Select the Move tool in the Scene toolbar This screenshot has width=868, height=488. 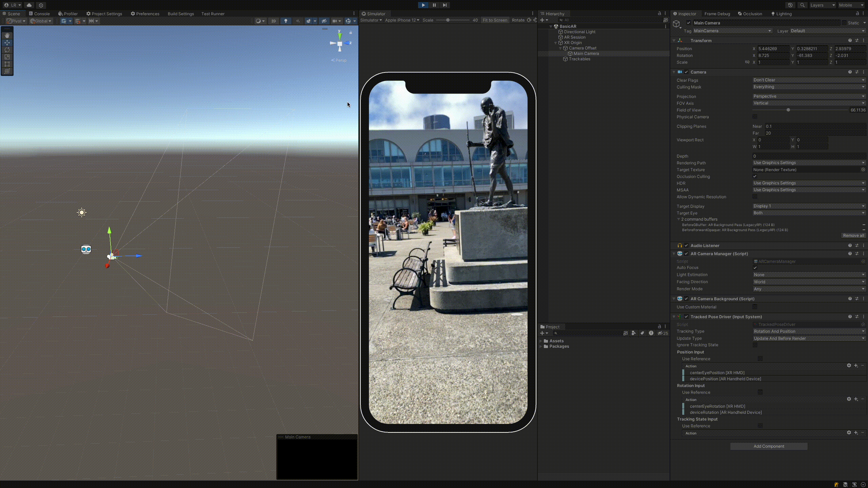point(7,43)
